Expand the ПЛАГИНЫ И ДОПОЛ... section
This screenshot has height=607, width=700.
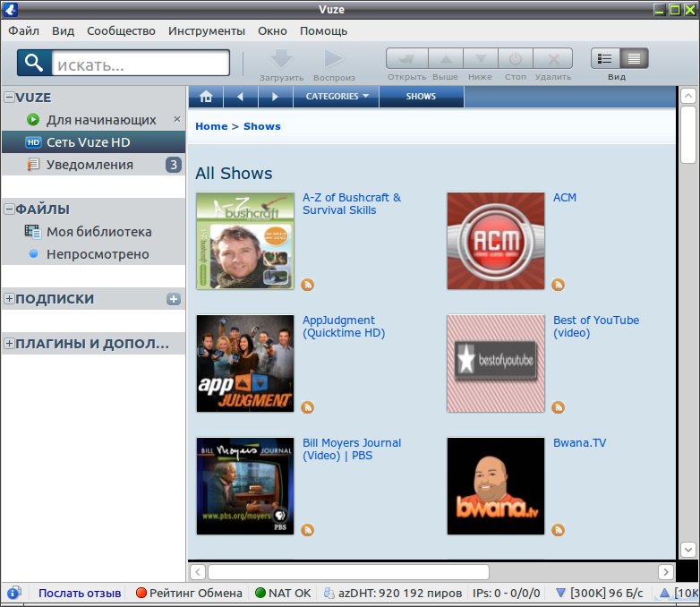[9, 343]
